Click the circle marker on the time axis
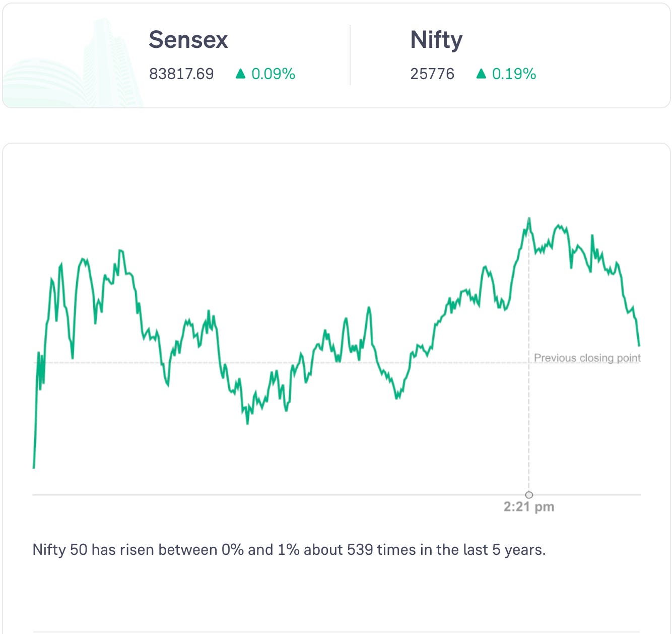 coord(529,495)
